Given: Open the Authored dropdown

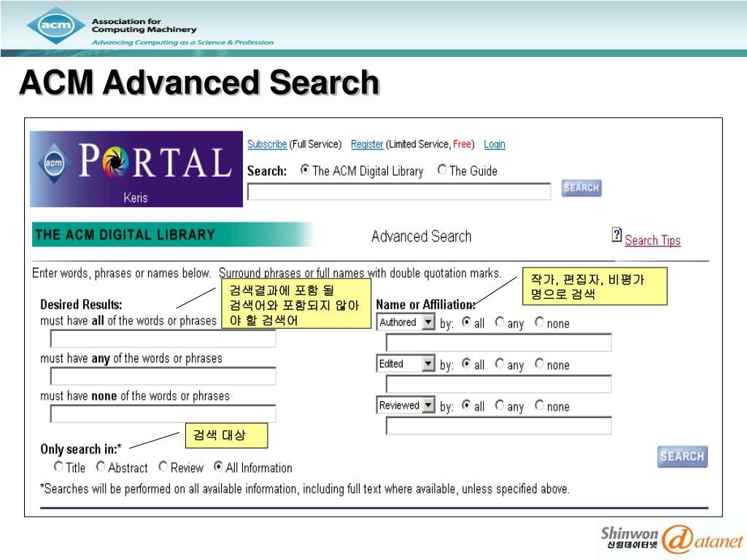Looking at the screenshot, I should pyautogui.click(x=406, y=322).
